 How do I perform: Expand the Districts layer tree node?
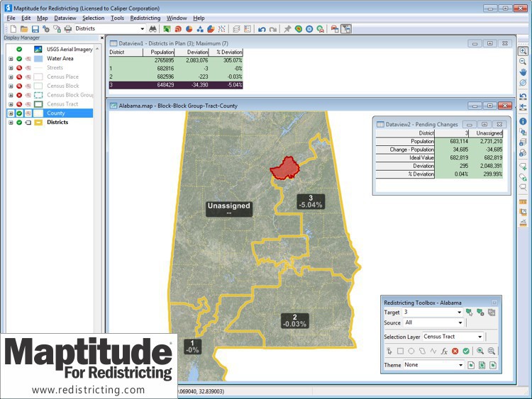(x=11, y=123)
